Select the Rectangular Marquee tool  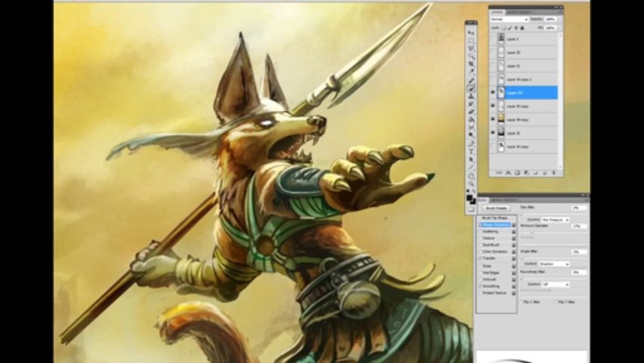(471, 40)
